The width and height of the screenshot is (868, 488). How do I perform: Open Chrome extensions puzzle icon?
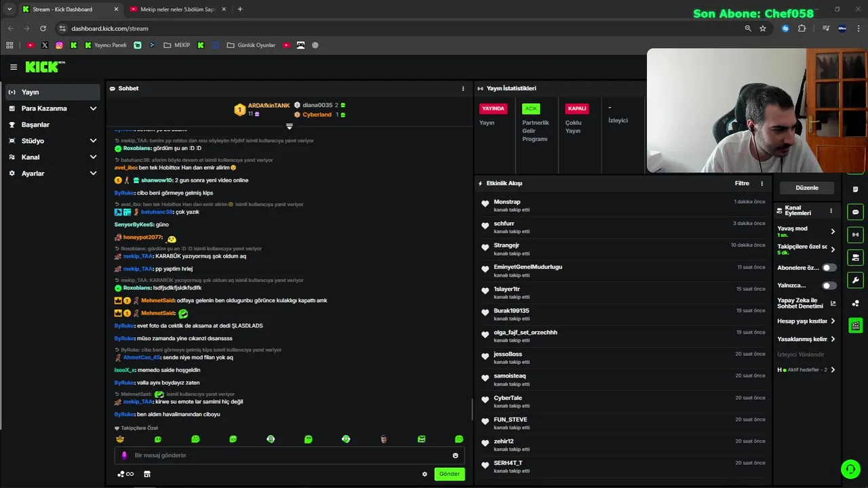coord(802,28)
